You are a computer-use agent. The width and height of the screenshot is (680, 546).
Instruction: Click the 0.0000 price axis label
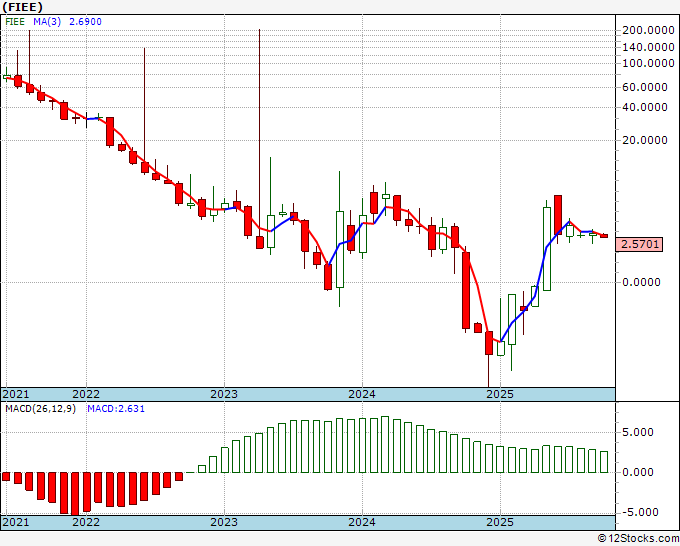(641, 282)
